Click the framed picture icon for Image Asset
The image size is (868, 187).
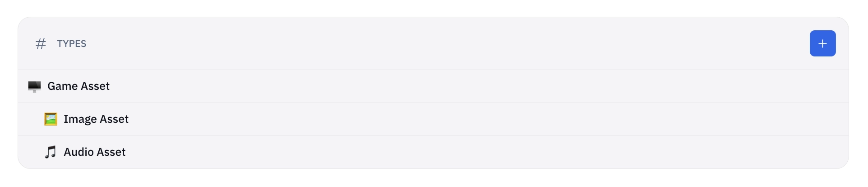click(x=51, y=119)
